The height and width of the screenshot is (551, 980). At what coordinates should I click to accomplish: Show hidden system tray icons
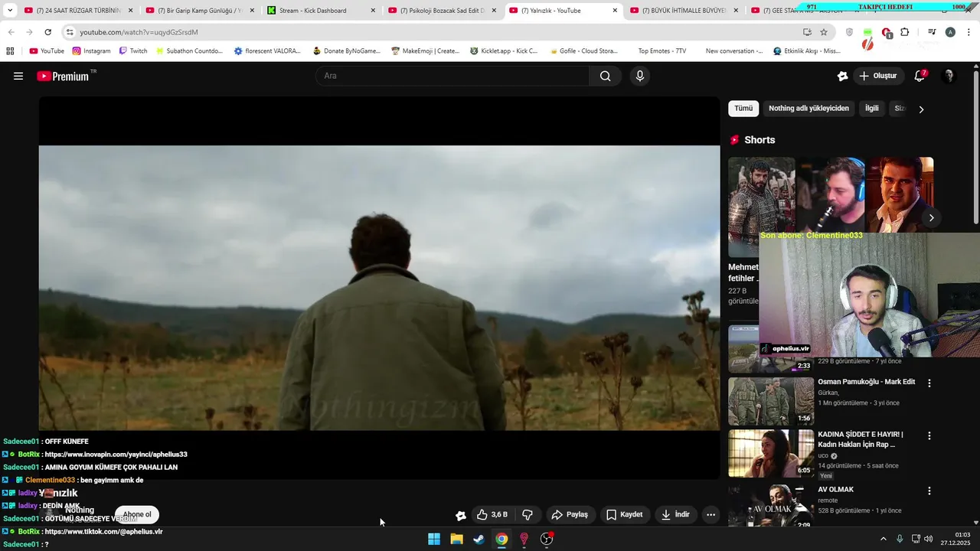(883, 539)
